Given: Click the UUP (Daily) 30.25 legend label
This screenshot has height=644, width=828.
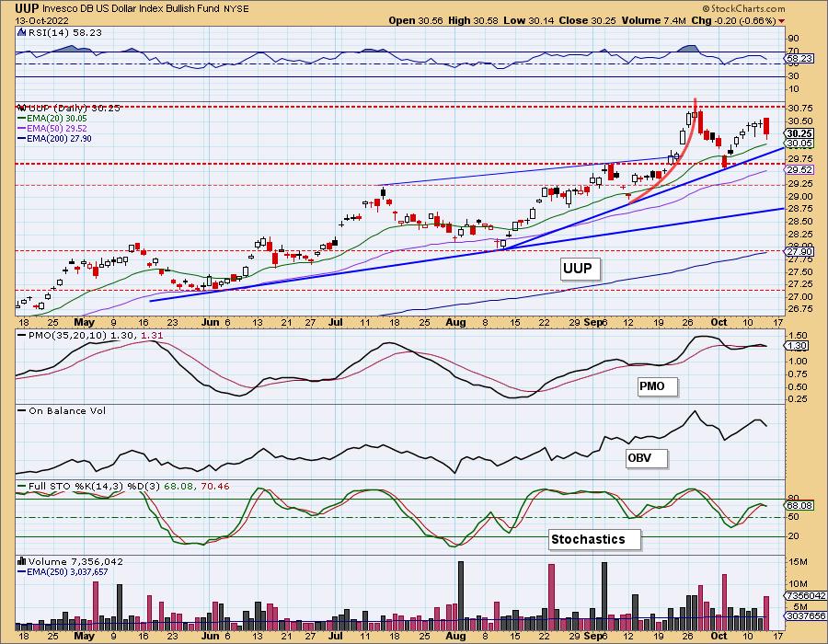Looking at the screenshot, I should pyautogui.click(x=74, y=108).
